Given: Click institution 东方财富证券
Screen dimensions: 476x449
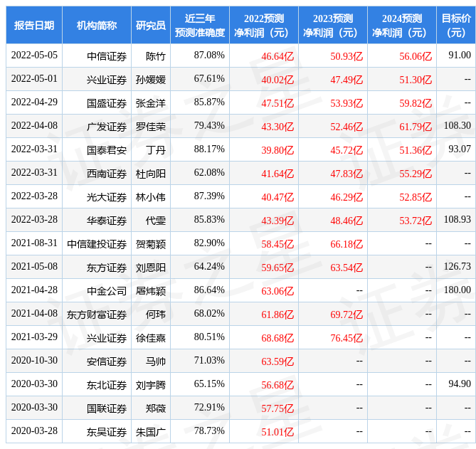Looking at the screenshot, I should [x=97, y=315].
